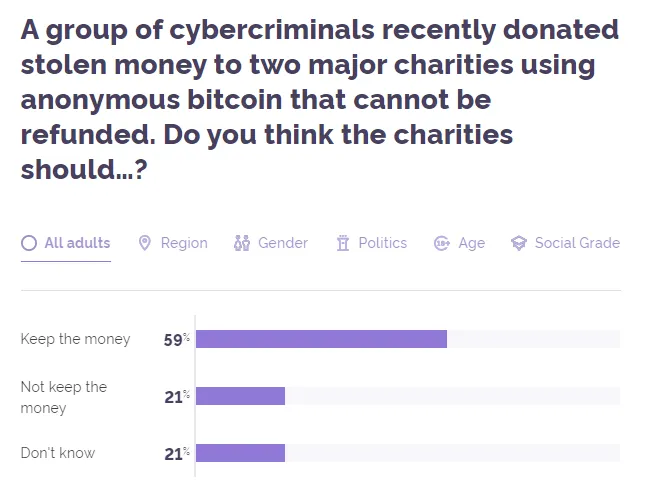Click the building icon next to Politics
This screenshot has width=655, height=485.
[343, 243]
